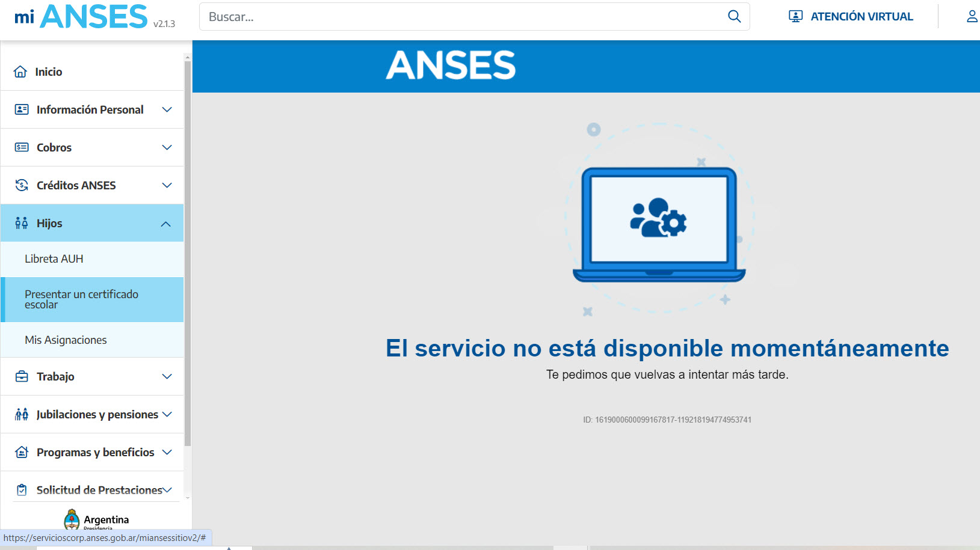Click the Solicitud de Prestaciones label
Image resolution: width=980 pixels, height=550 pixels.
[99, 490]
